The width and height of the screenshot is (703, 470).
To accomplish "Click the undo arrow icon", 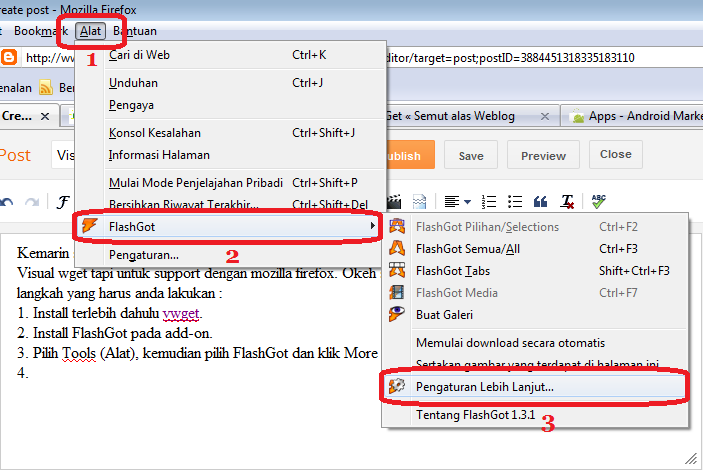I will coord(6,202).
